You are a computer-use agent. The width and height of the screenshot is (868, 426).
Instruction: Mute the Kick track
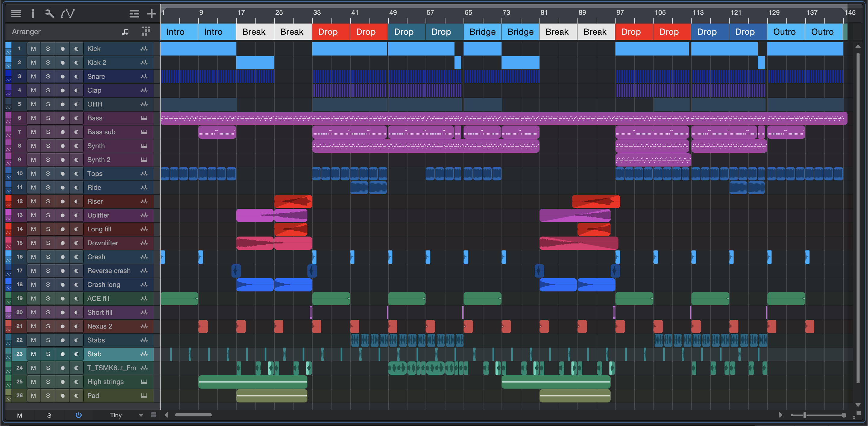(33, 49)
